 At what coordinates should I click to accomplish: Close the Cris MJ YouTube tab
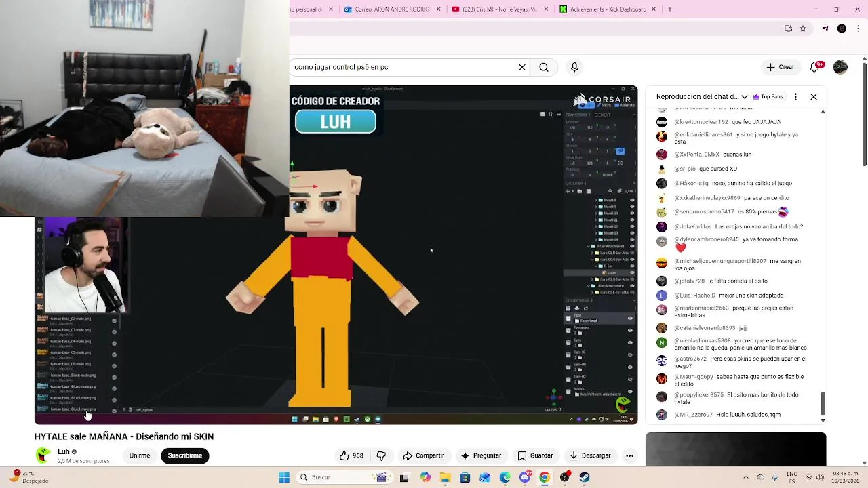[547, 9]
